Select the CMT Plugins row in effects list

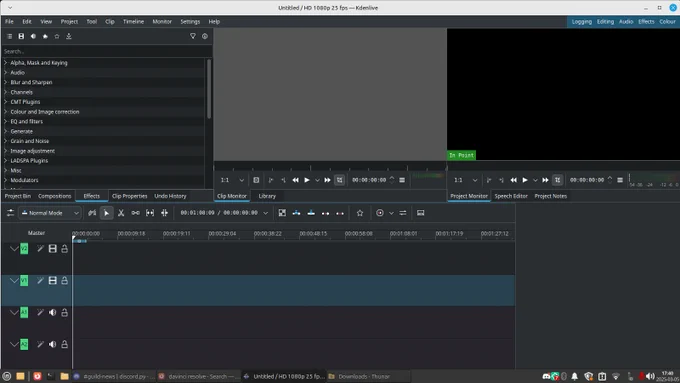103,102
